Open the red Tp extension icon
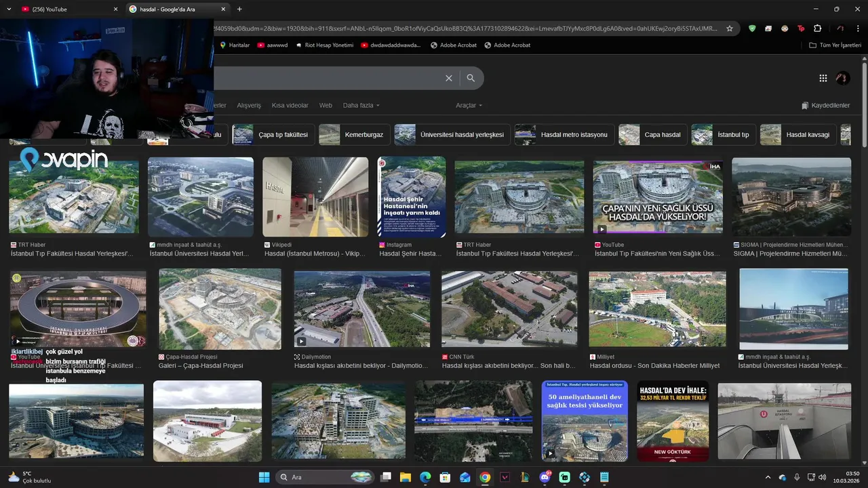This screenshot has height=488, width=868. point(801,28)
